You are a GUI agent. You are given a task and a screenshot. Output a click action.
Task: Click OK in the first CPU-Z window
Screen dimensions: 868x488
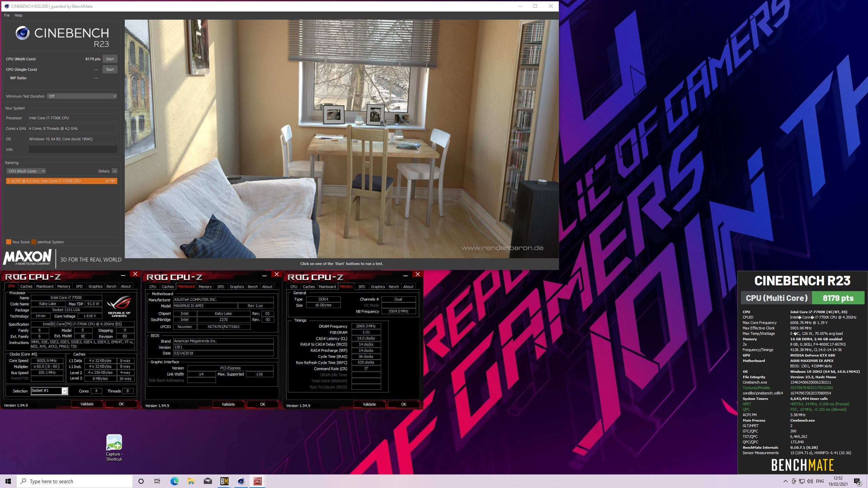point(121,404)
